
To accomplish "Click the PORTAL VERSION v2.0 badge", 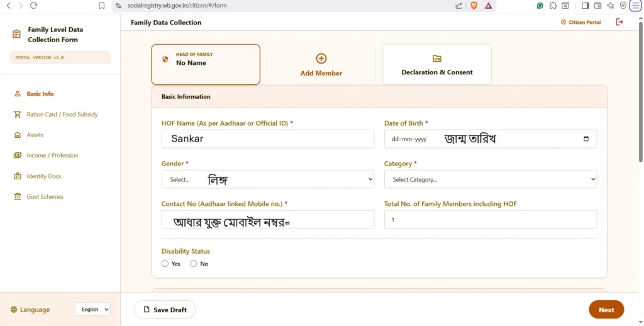I will (x=60, y=57).
